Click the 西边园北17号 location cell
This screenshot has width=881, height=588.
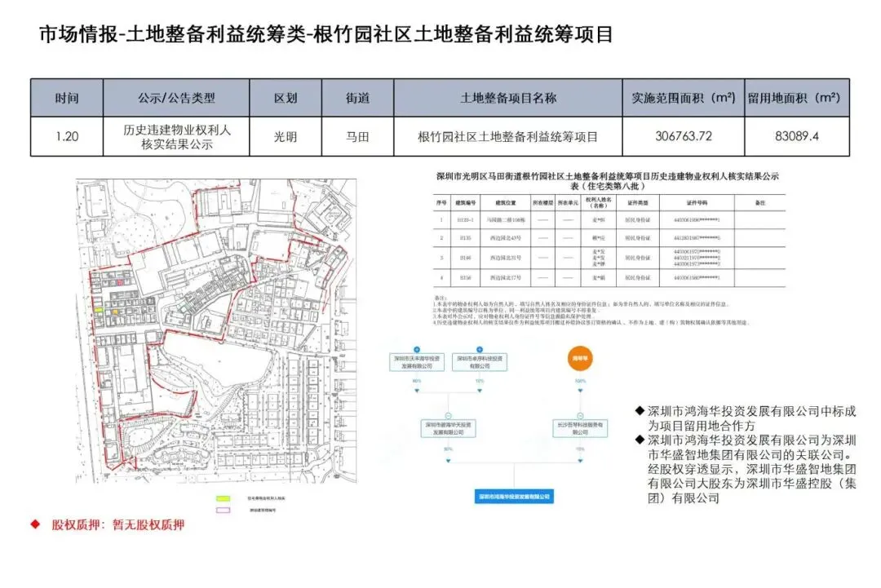[506, 277]
